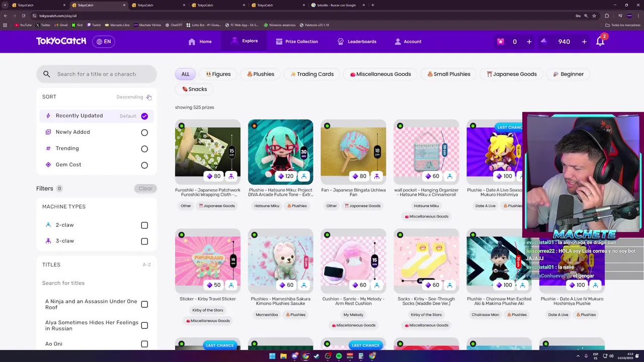644x362 pixels.
Task: Open the Mameshiba Sakura Kimono plushie
Action: 280,261
